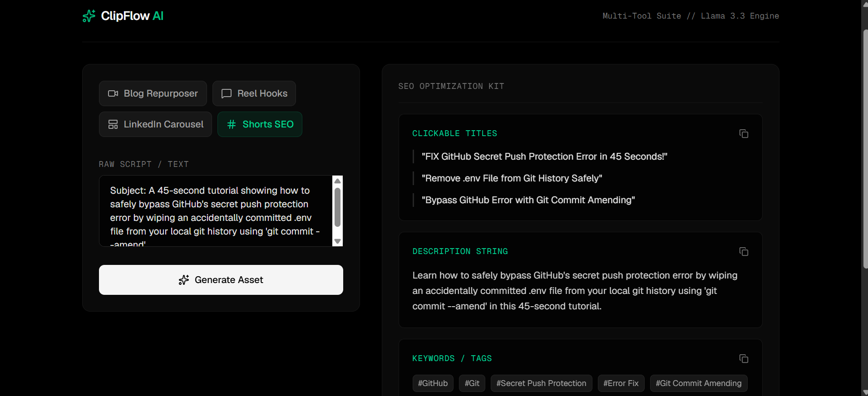Click the Generate Asset button
Image resolution: width=868 pixels, height=396 pixels.
point(221,280)
